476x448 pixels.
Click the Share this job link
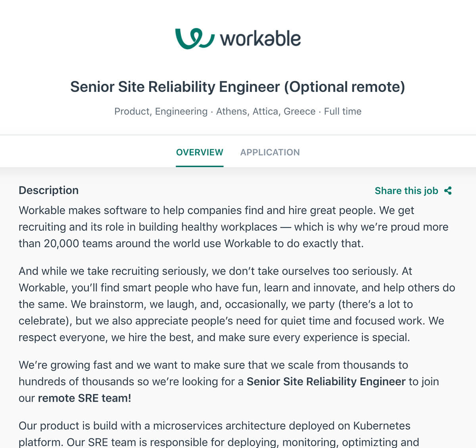pyautogui.click(x=407, y=191)
